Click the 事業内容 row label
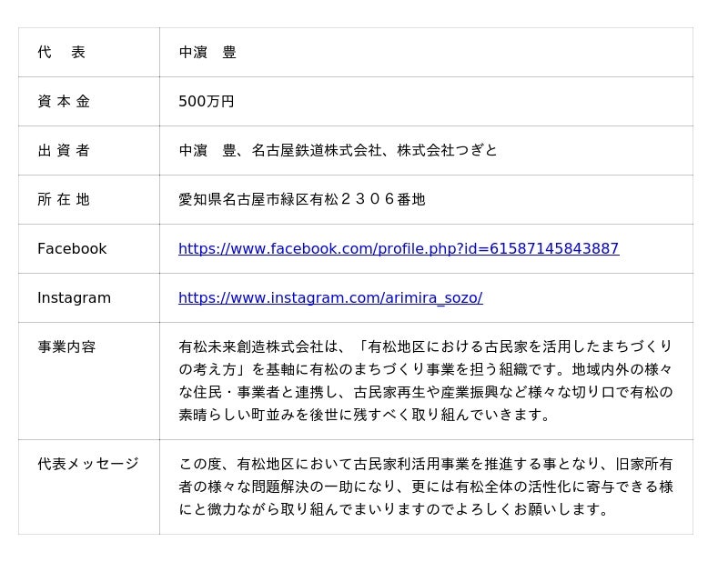728x562 pixels. click(x=66, y=346)
